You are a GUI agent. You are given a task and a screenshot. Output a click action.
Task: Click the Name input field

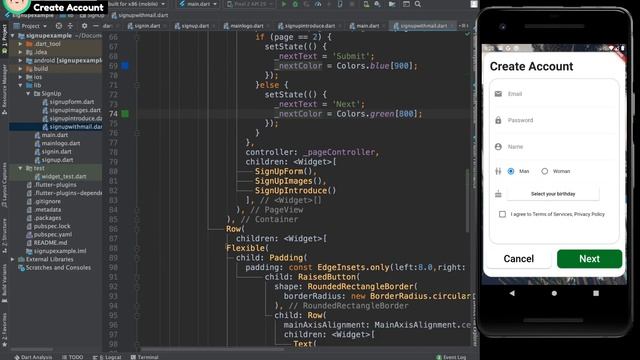[x=554, y=147]
